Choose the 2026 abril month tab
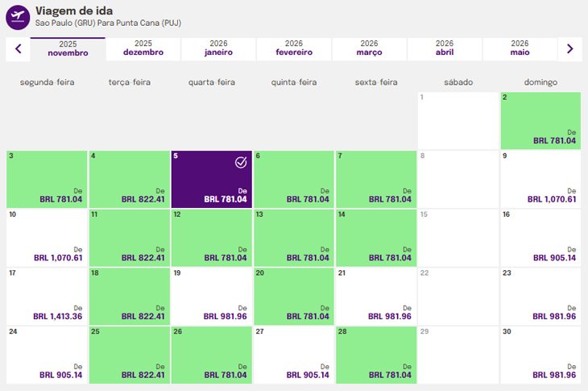 (x=445, y=48)
